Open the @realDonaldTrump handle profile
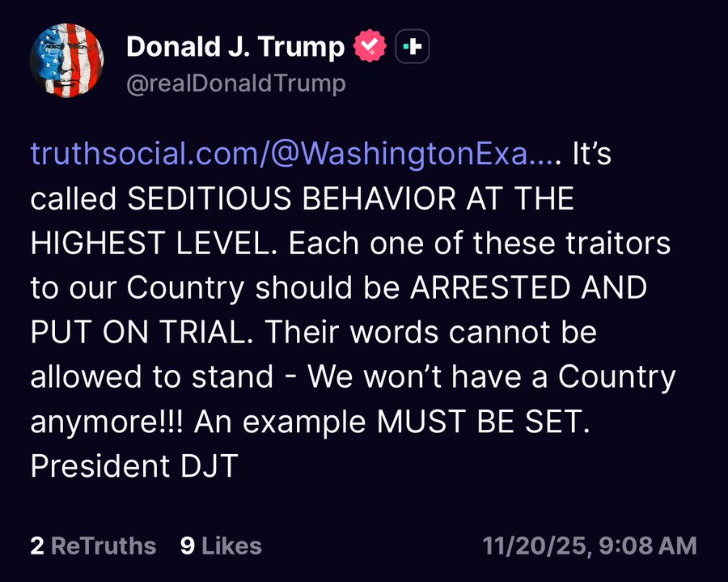This screenshot has width=728, height=582. [235, 83]
